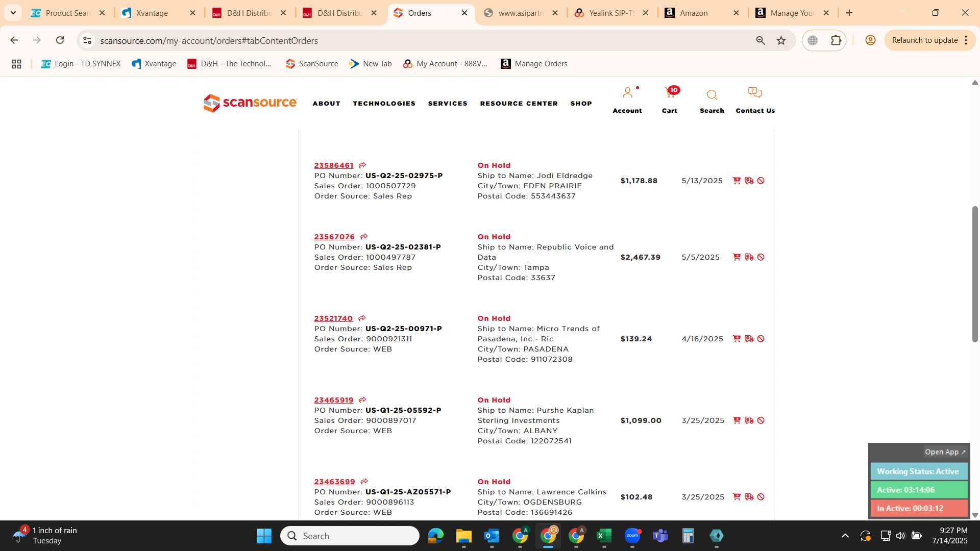
Task: Open the ABOUT menu
Action: click(x=327, y=104)
